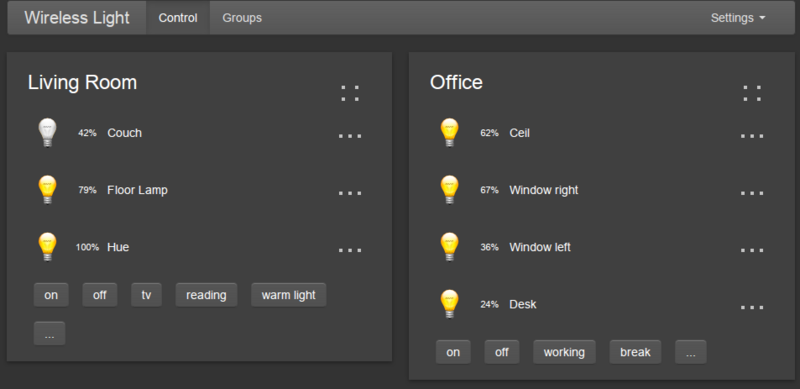Click the Ceil bulb icon

(449, 133)
